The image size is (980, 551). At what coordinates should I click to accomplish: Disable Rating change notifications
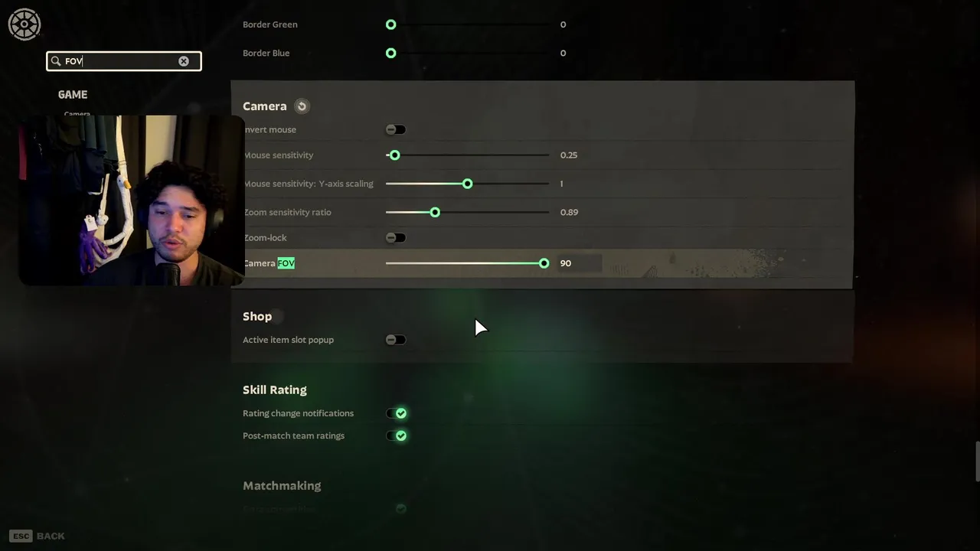coord(397,413)
